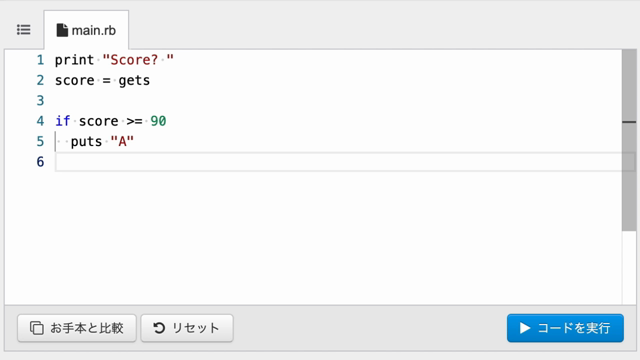Click the "Score? " string on line 1

point(138,60)
